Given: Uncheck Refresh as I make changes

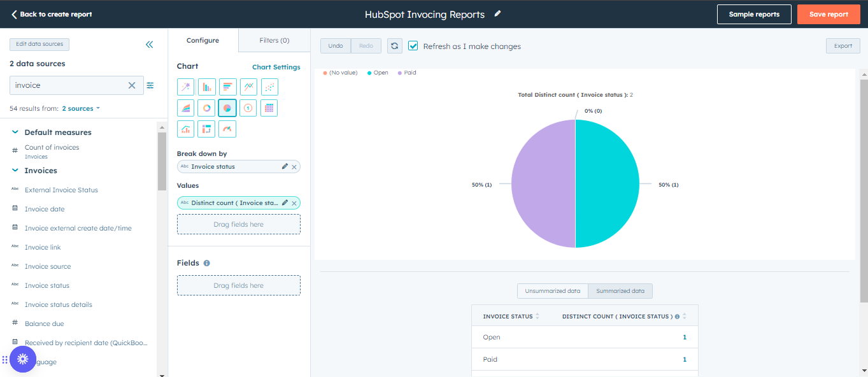Looking at the screenshot, I should pos(413,46).
